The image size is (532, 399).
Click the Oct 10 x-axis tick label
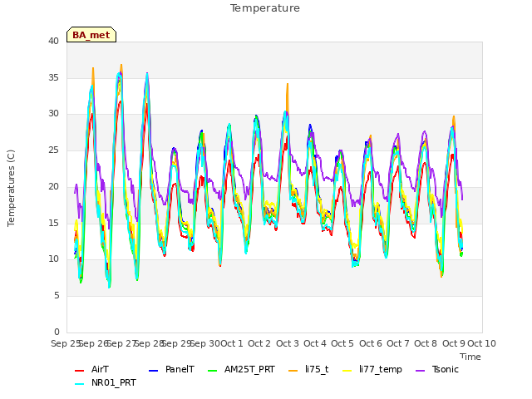tap(482, 343)
